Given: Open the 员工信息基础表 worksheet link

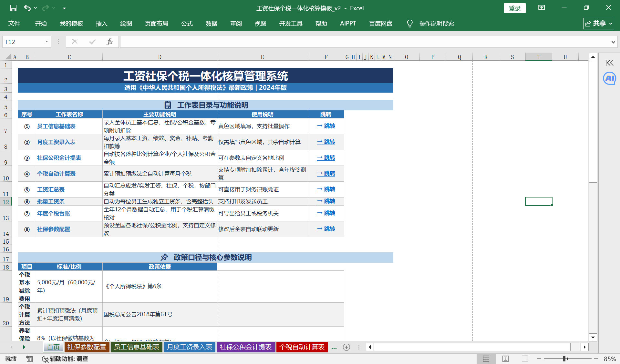Looking at the screenshot, I should 56,126.
